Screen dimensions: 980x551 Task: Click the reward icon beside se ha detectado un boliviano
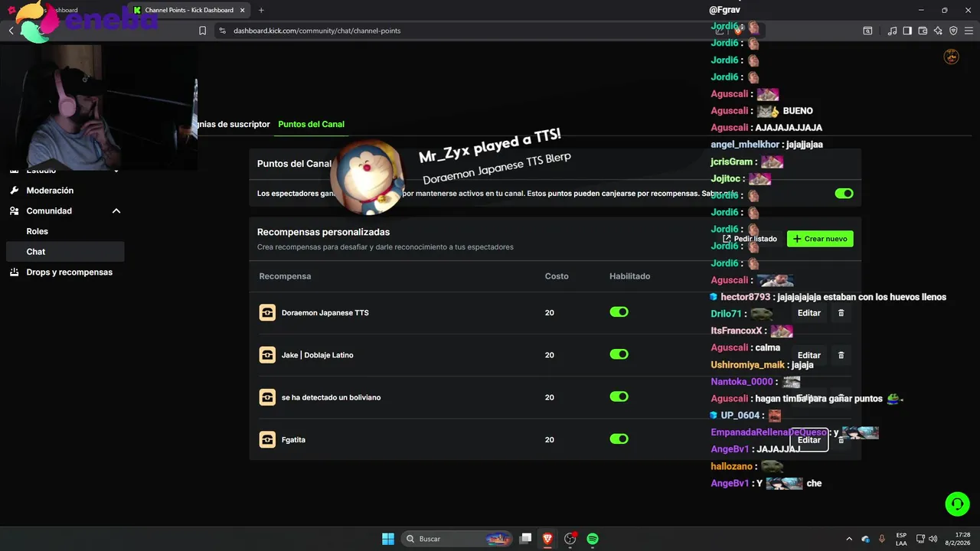(x=267, y=397)
